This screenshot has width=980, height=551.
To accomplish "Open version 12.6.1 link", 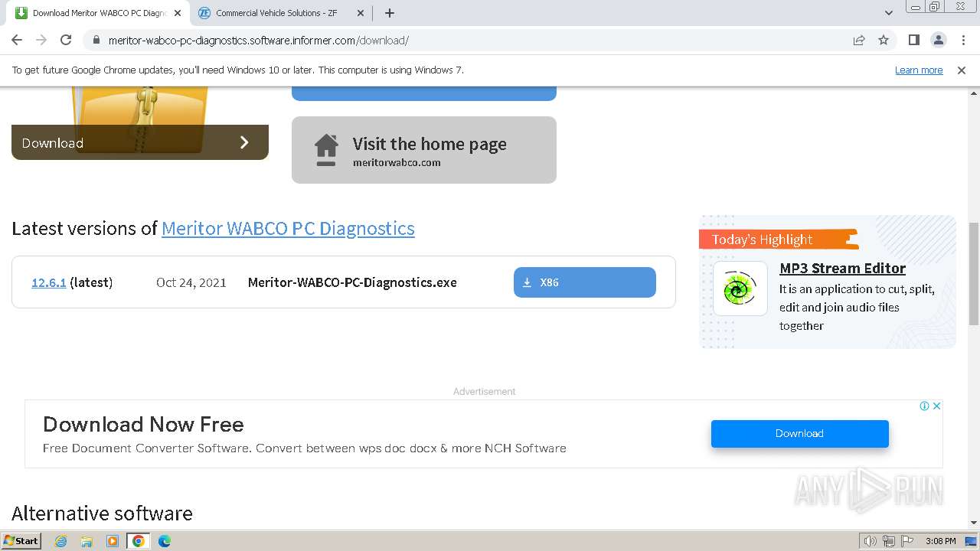I will [x=48, y=282].
